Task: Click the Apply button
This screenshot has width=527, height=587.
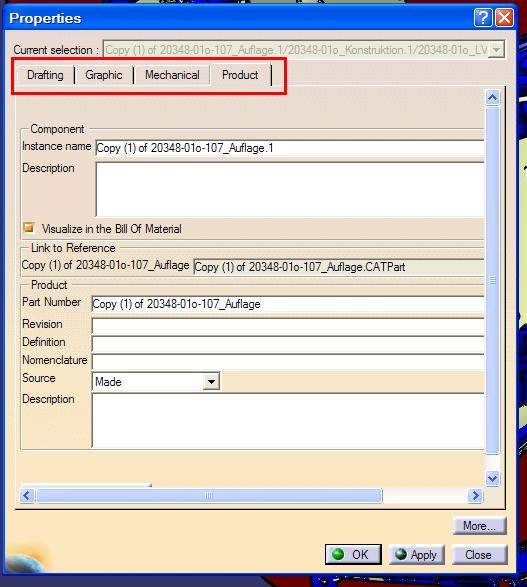Action: pos(417,554)
